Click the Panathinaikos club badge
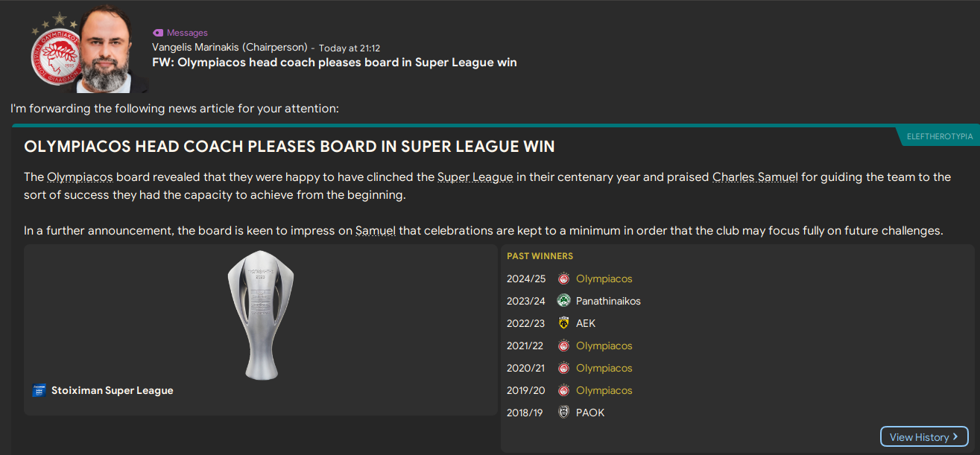Screen dimensions: 980x455 pos(563,302)
